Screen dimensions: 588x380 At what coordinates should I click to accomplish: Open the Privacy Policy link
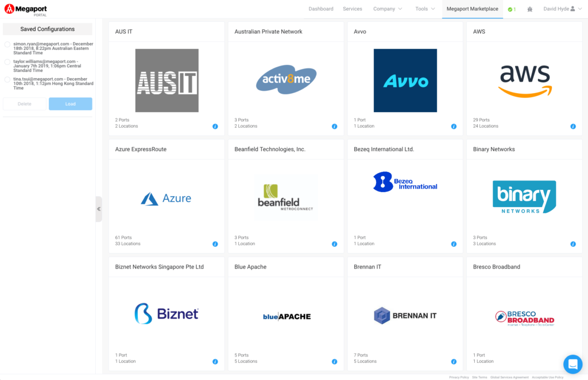click(459, 377)
